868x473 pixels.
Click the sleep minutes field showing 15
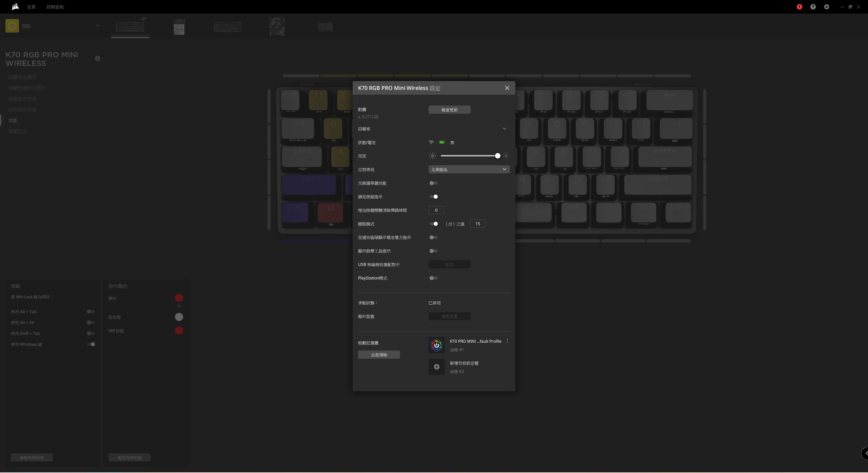coord(477,224)
